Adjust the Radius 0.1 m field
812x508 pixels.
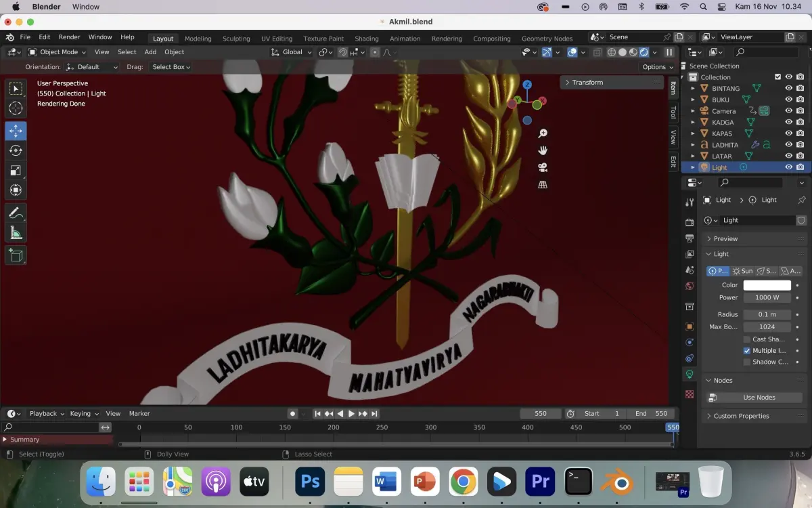767,314
